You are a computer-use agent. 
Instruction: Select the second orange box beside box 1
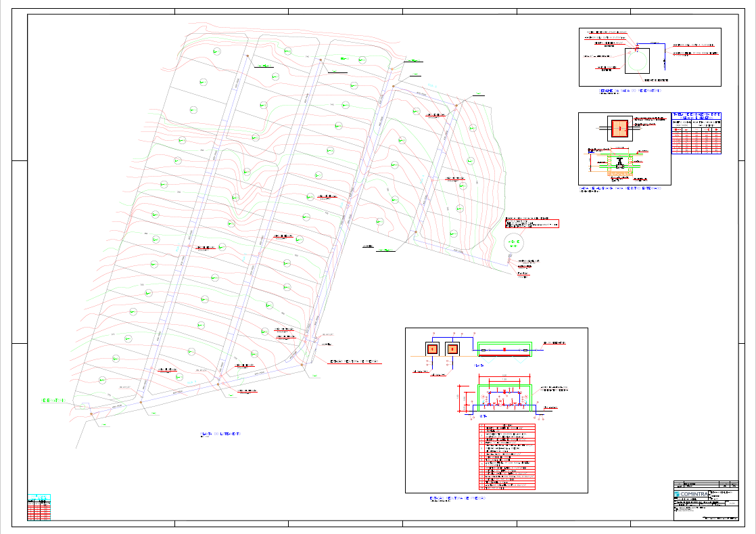pyautogui.click(x=452, y=349)
